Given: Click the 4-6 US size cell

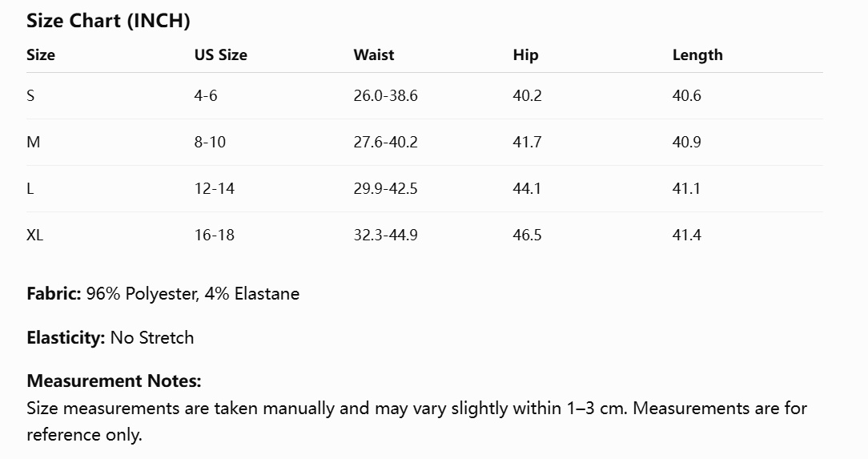Looking at the screenshot, I should point(206,96).
